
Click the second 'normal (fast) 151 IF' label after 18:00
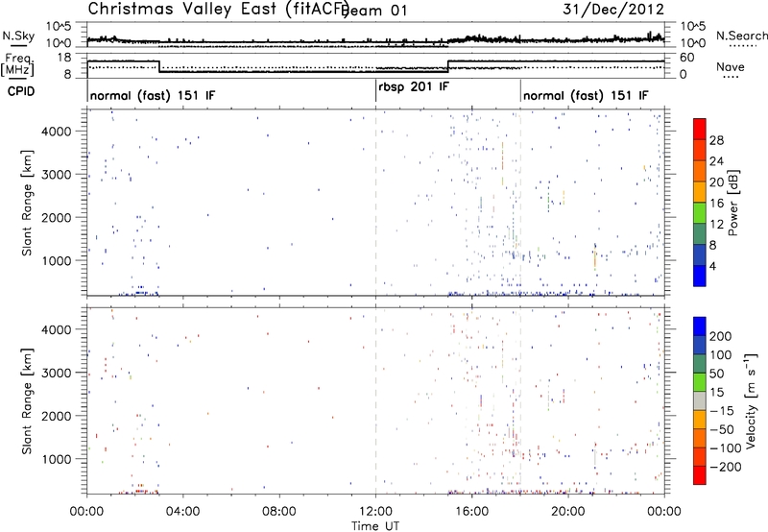pos(586,95)
